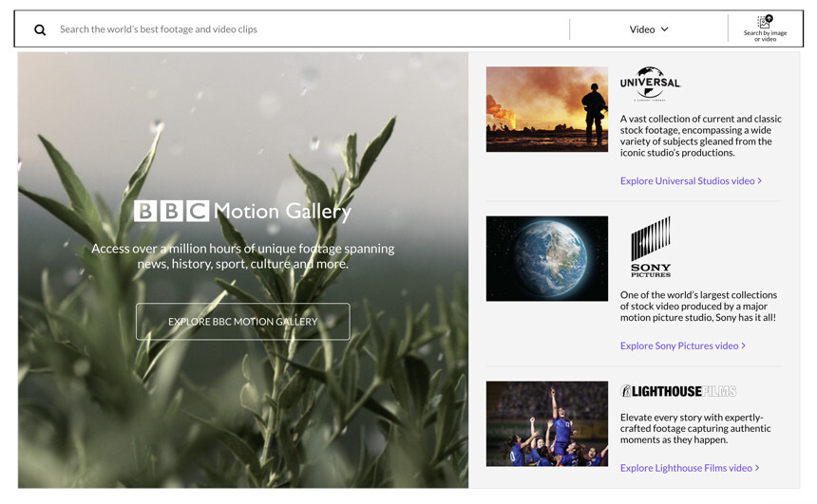Screen dimensions: 817x504
Task: Click the Sony stock video description text
Action: coord(698,306)
